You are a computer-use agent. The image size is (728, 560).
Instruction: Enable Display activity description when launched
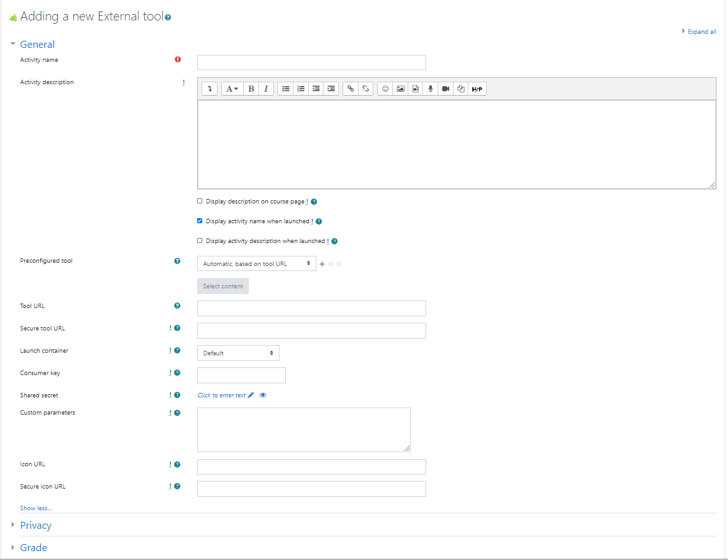coord(200,240)
